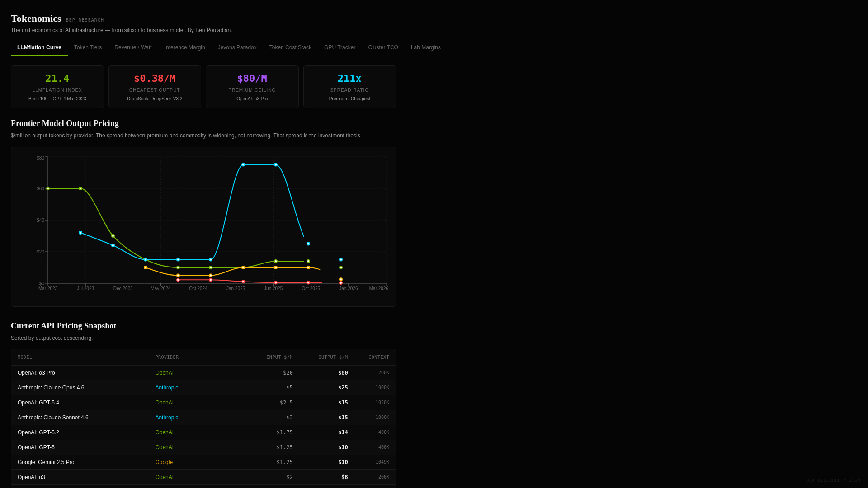
Task: Click the $2.5 input price for GPT-5.4
Action: pos(286,403)
